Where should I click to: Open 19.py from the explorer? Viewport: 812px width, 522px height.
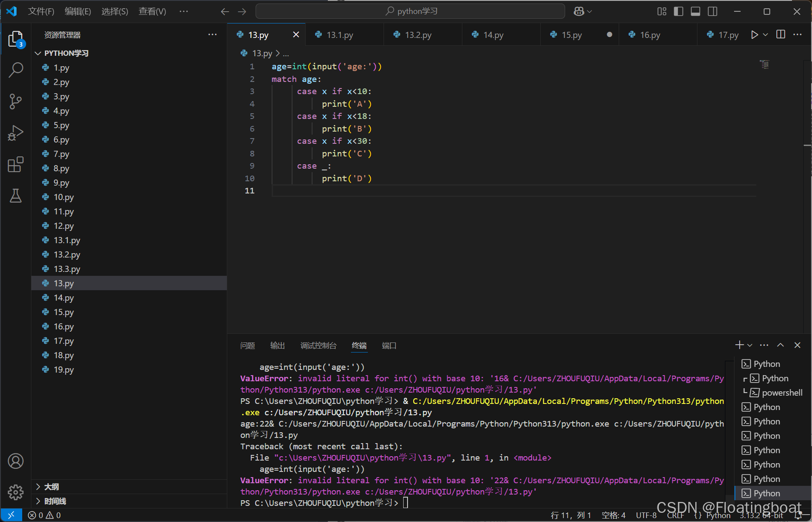click(x=64, y=369)
